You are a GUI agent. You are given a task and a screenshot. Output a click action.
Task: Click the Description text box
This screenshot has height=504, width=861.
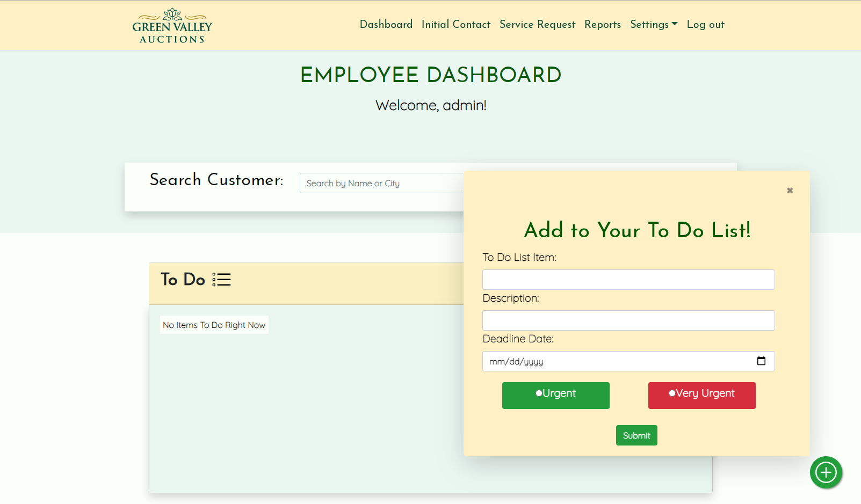tap(628, 320)
